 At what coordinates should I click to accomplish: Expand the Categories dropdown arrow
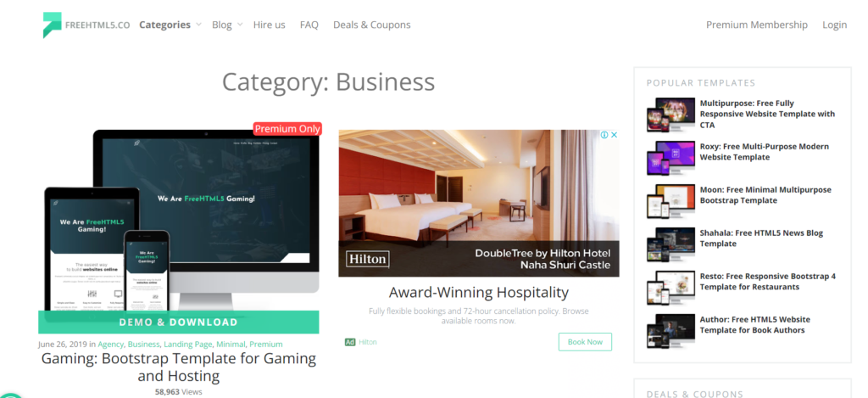(198, 25)
